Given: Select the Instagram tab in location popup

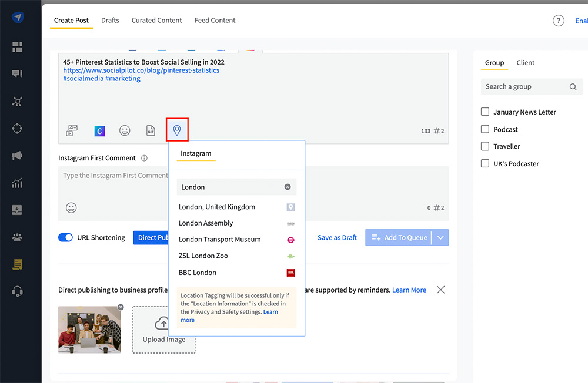Looking at the screenshot, I should [x=196, y=154].
